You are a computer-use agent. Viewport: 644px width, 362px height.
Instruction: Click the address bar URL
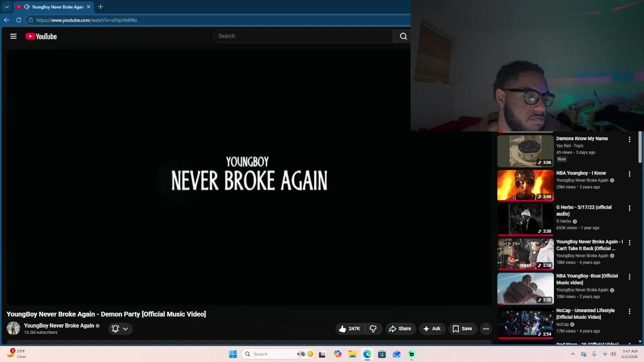(x=87, y=20)
